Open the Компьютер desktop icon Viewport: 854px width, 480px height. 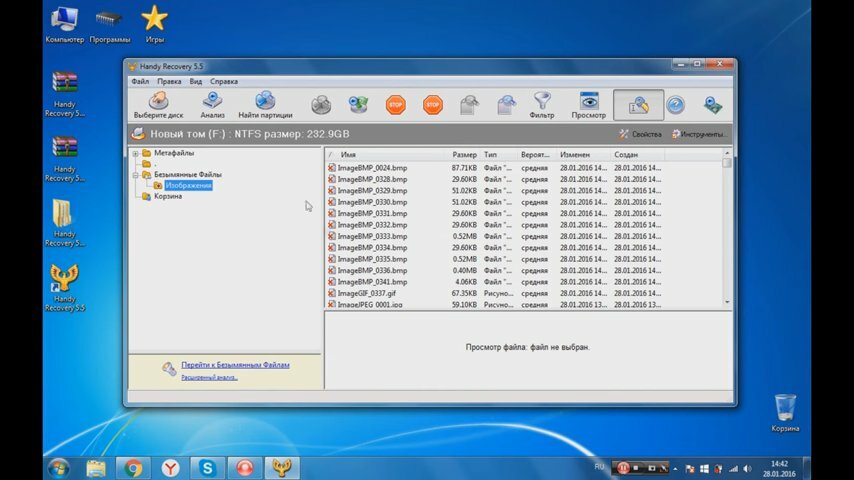64,25
